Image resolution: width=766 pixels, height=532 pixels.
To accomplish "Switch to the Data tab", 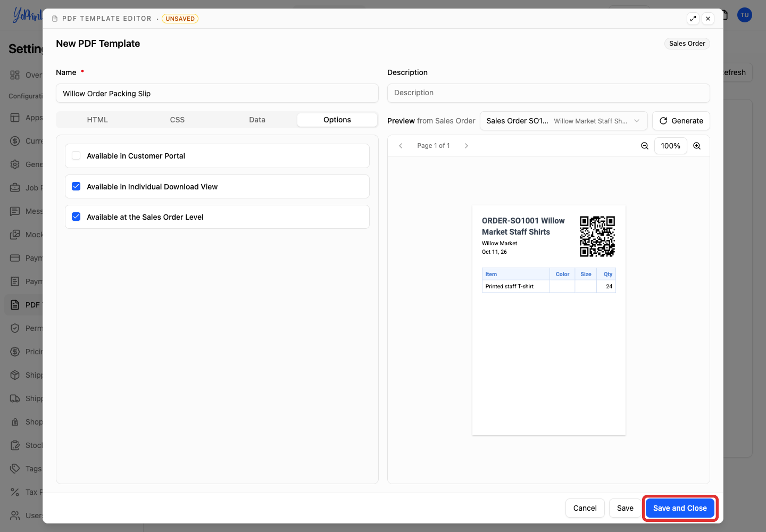I will click(x=257, y=120).
